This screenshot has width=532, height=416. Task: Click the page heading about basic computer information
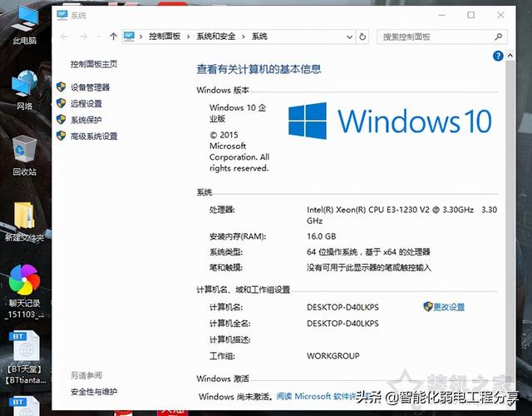[259, 69]
